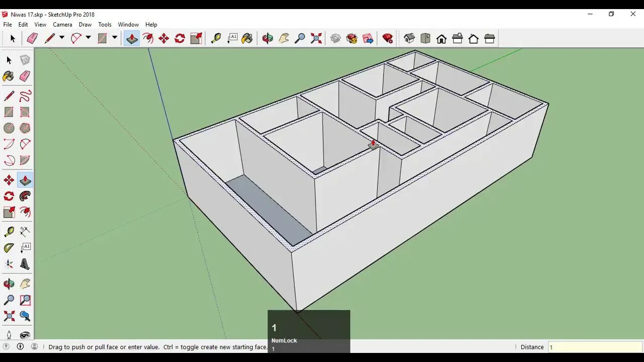Open the Extension Manager ruby icon
The width and height of the screenshot is (644, 362).
(387, 39)
